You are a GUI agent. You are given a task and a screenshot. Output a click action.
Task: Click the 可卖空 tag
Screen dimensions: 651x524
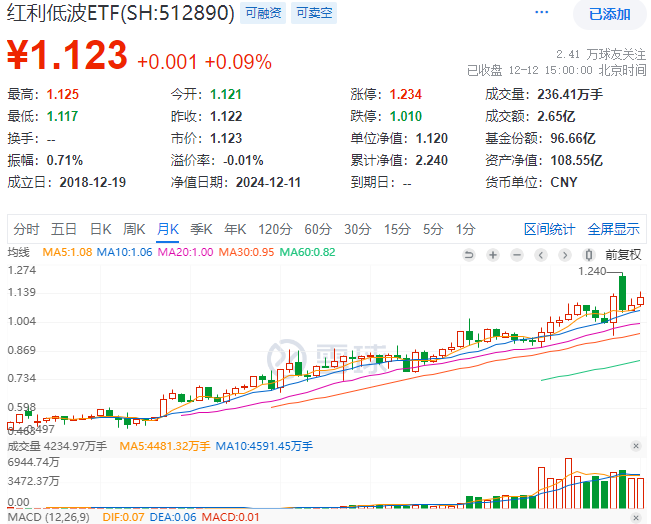(314, 13)
